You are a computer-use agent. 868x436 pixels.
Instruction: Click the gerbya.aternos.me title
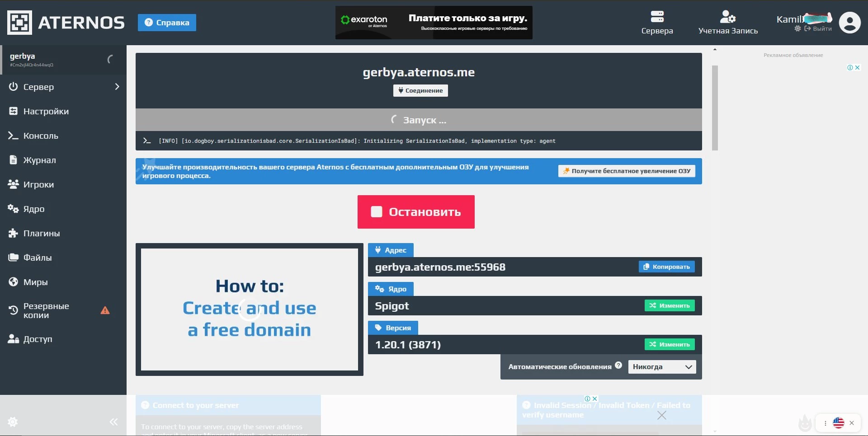[419, 72]
